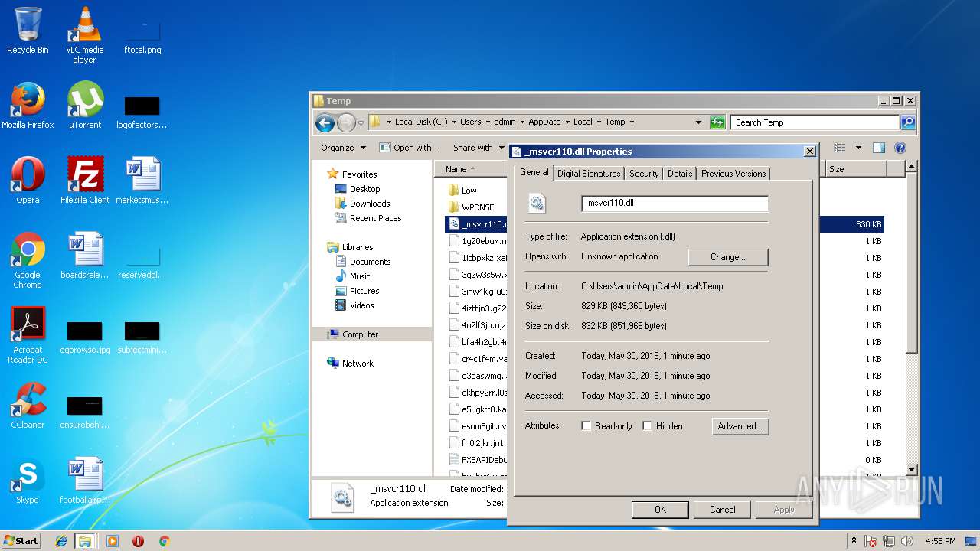Launch VLC media player shortcut
Viewport: 980px width, 551px height.
(84, 34)
